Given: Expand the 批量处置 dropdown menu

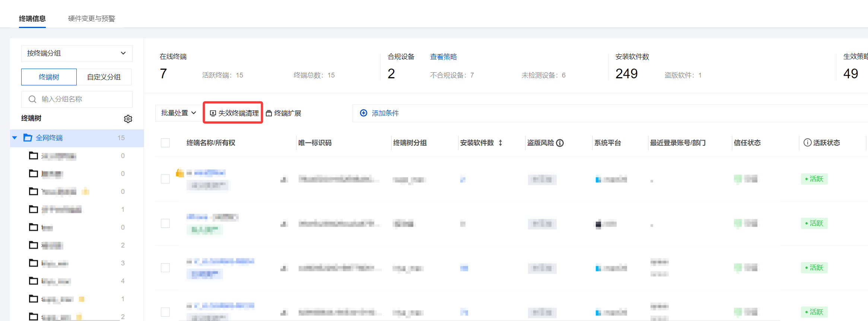Looking at the screenshot, I should coord(178,113).
